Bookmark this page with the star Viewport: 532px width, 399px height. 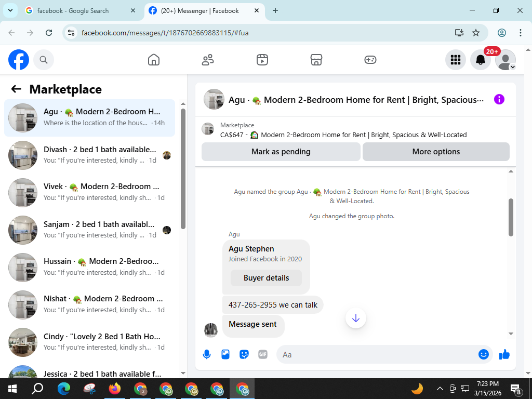476,33
